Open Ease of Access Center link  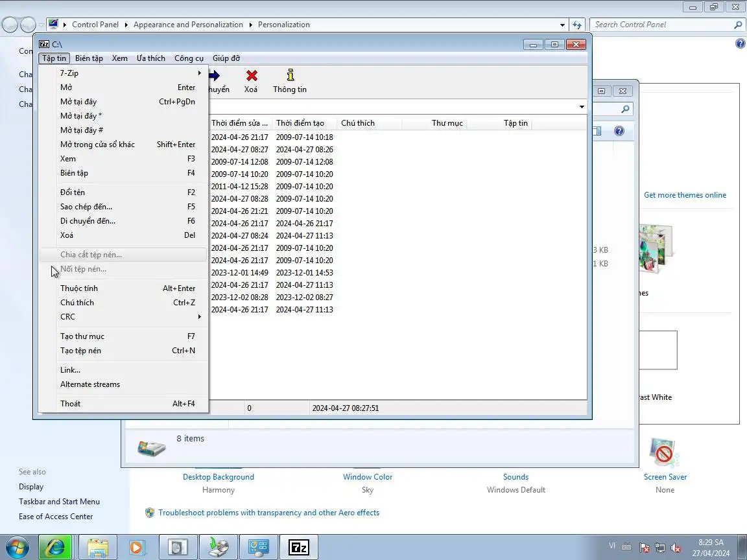click(x=56, y=516)
